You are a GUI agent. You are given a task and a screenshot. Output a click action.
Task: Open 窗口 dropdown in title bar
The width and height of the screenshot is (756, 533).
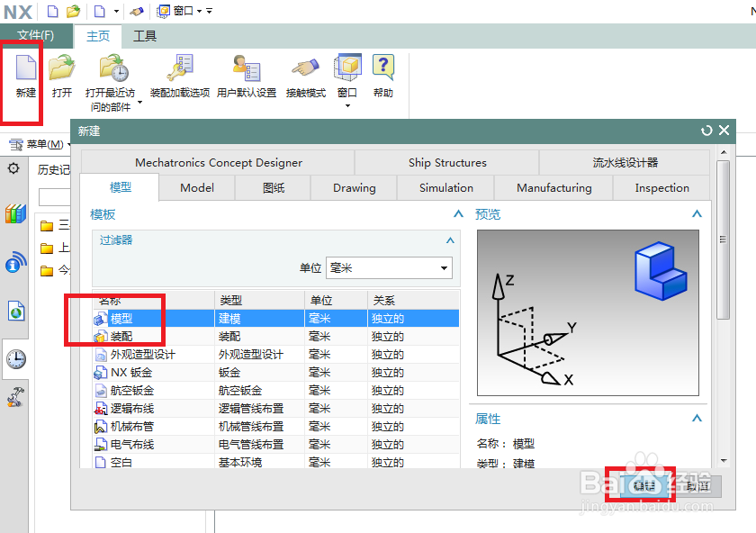[x=199, y=11]
